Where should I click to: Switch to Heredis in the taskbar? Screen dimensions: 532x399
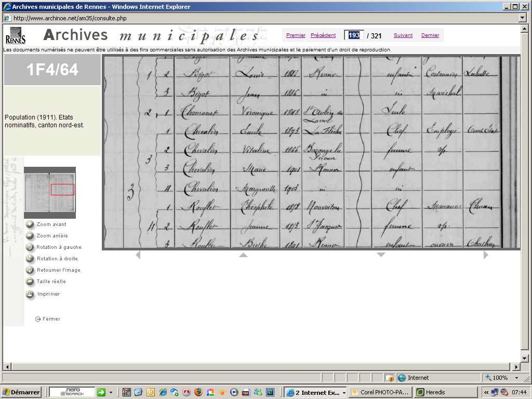(434, 392)
